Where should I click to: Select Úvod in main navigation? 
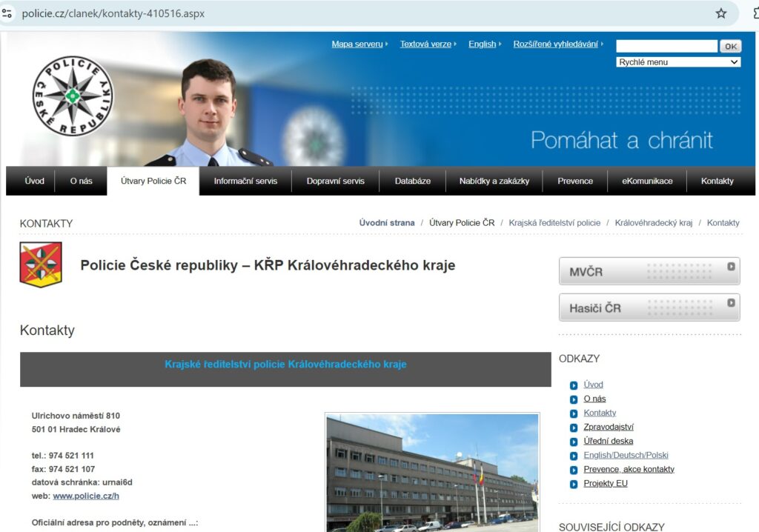pos(34,181)
